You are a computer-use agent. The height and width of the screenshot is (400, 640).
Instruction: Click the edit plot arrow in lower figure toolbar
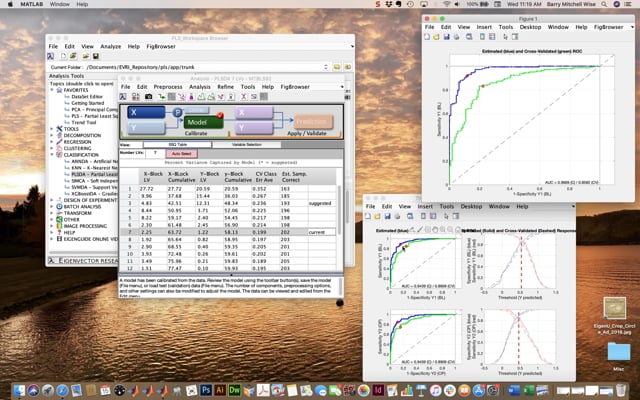coord(446,216)
